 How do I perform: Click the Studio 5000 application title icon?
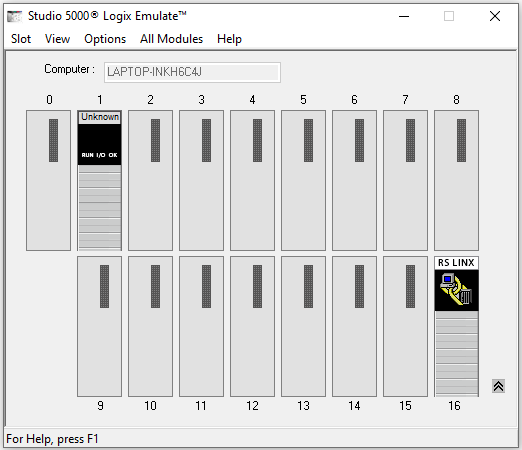coord(15,16)
